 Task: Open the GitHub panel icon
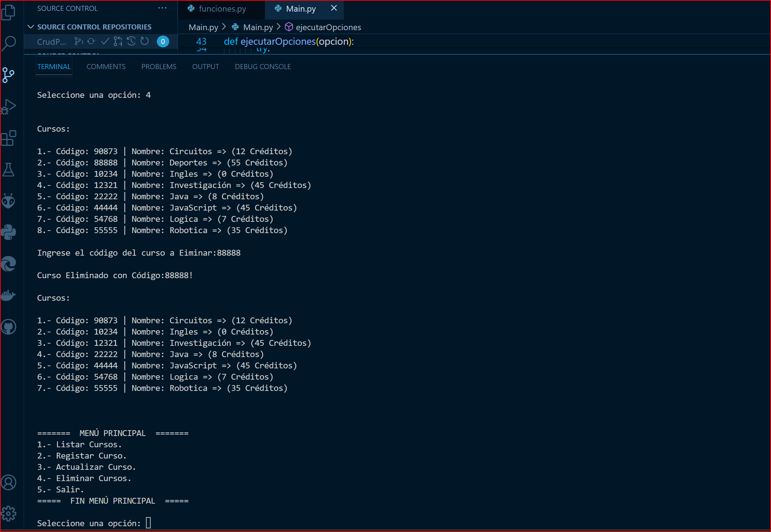tap(8, 327)
